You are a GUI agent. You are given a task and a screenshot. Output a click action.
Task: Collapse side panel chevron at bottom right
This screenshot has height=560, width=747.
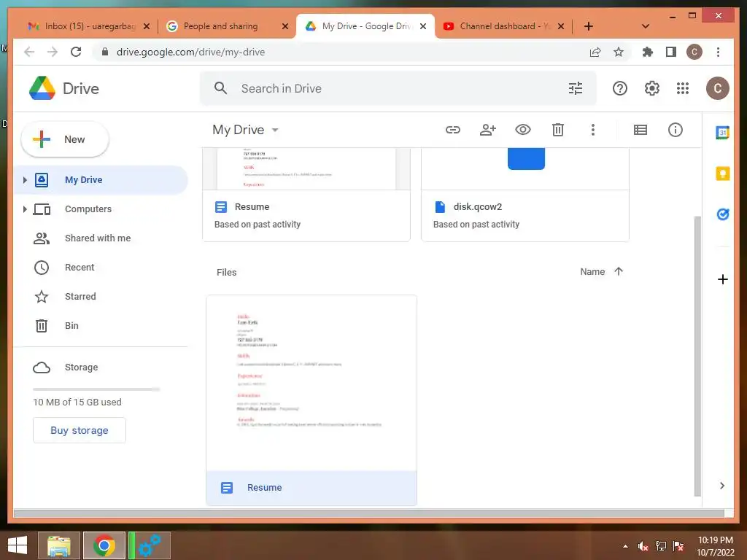click(x=722, y=486)
